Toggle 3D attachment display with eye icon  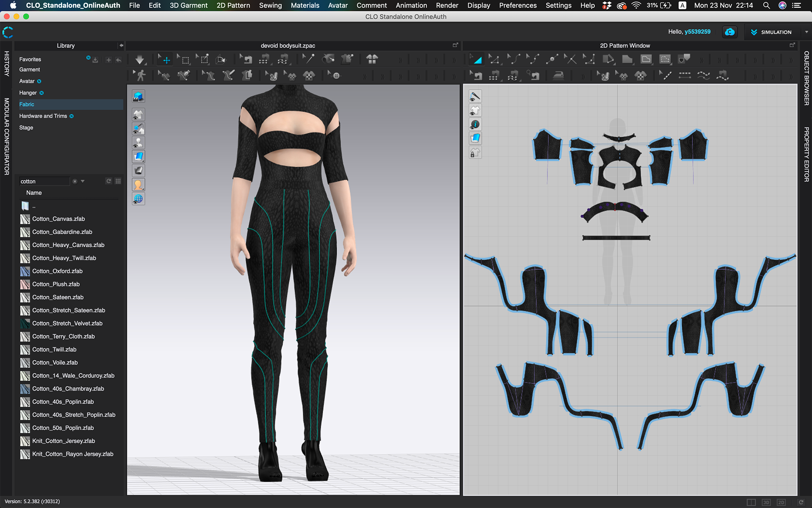tap(138, 129)
